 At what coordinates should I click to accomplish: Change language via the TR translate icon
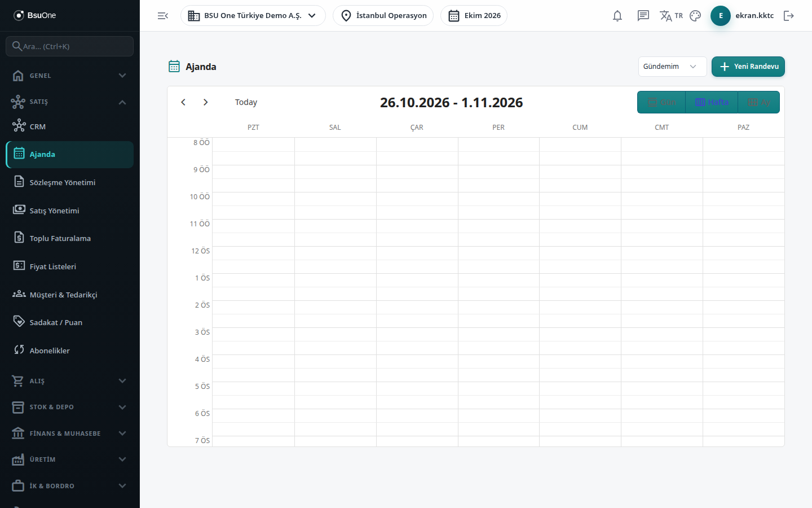tap(671, 16)
